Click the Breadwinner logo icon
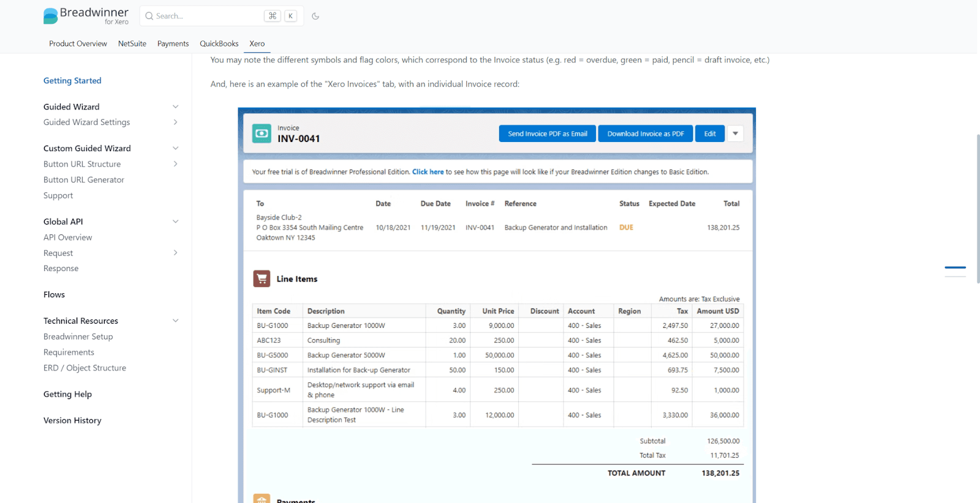The width and height of the screenshot is (980, 503). (50, 16)
